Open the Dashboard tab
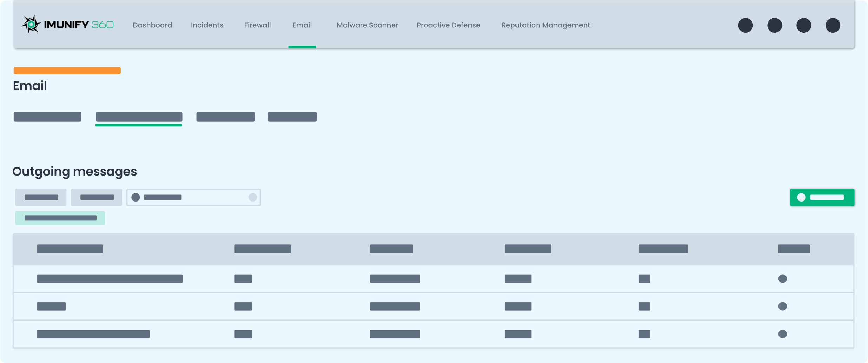 point(152,25)
